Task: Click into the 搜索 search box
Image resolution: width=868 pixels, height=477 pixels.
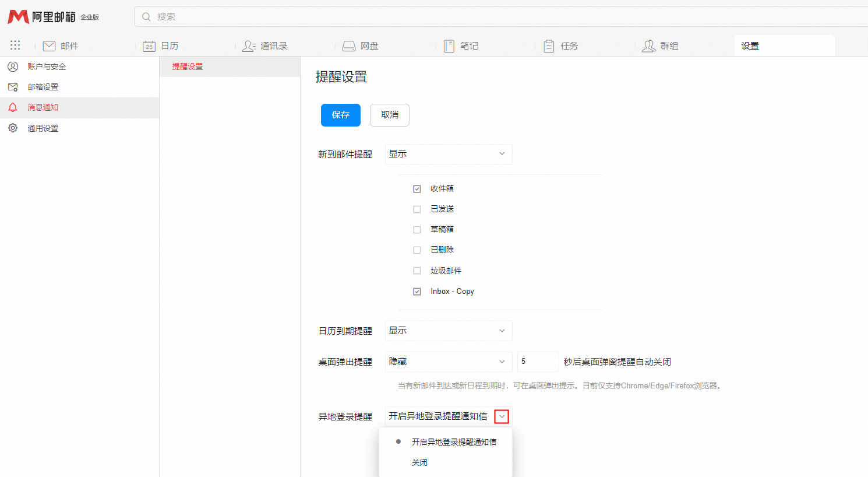Action: 502,17
